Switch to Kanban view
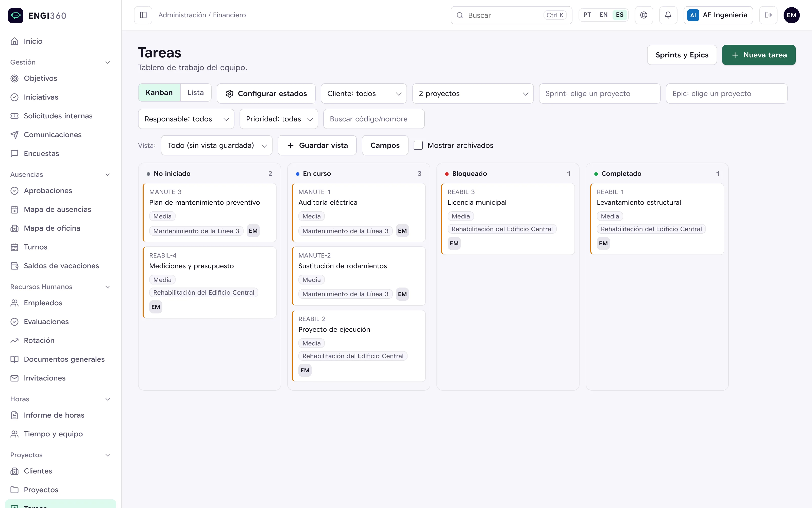The width and height of the screenshot is (812, 508). (159, 92)
